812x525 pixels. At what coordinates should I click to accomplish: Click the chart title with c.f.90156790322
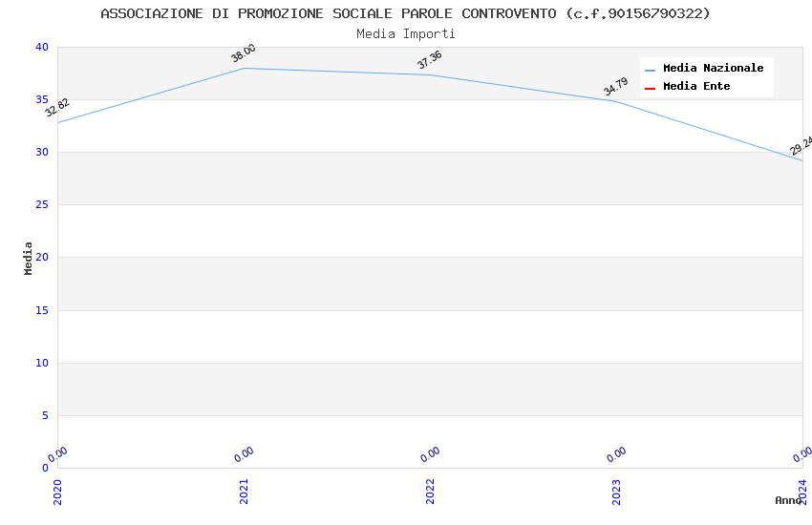(x=406, y=13)
